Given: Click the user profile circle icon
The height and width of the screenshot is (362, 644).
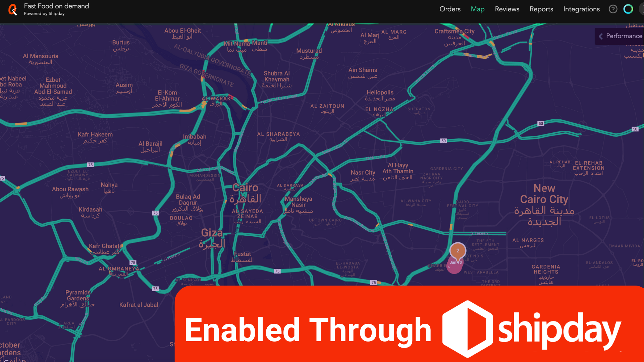Looking at the screenshot, I should tap(629, 9).
